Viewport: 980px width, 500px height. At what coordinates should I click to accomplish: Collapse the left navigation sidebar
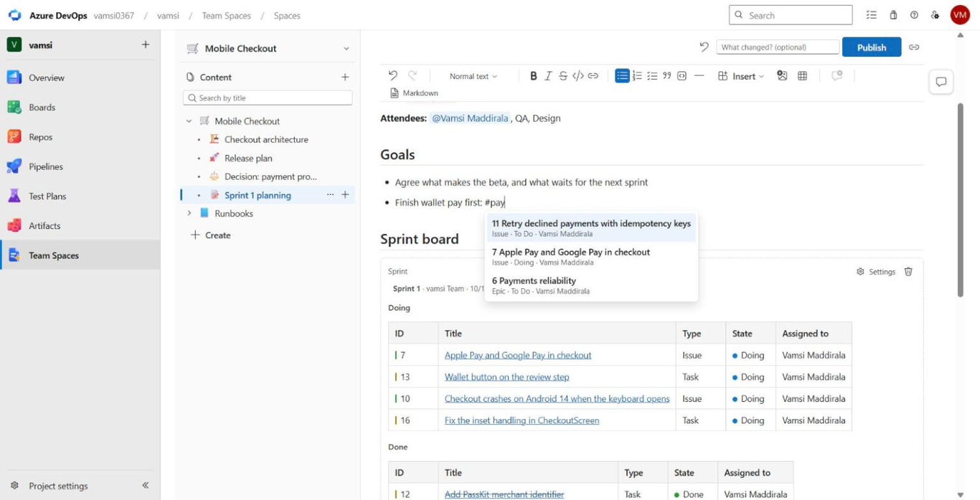pyautogui.click(x=146, y=486)
